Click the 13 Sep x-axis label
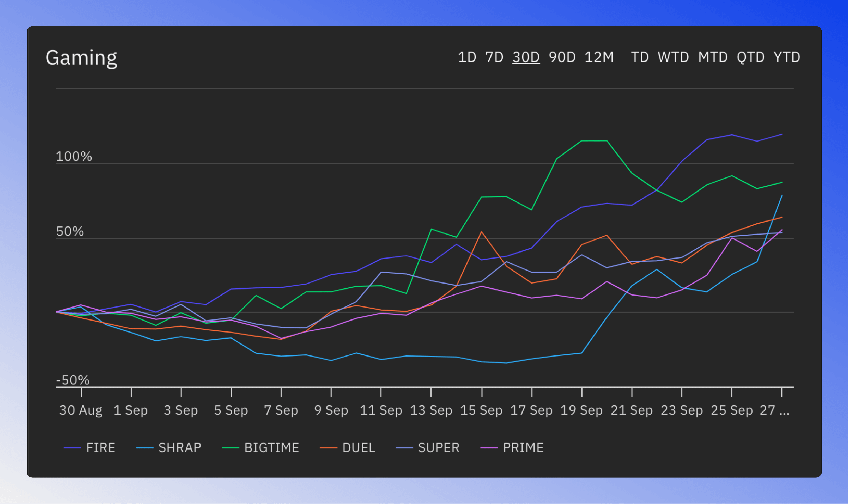Viewport: 849px width, 504px height. point(432,411)
